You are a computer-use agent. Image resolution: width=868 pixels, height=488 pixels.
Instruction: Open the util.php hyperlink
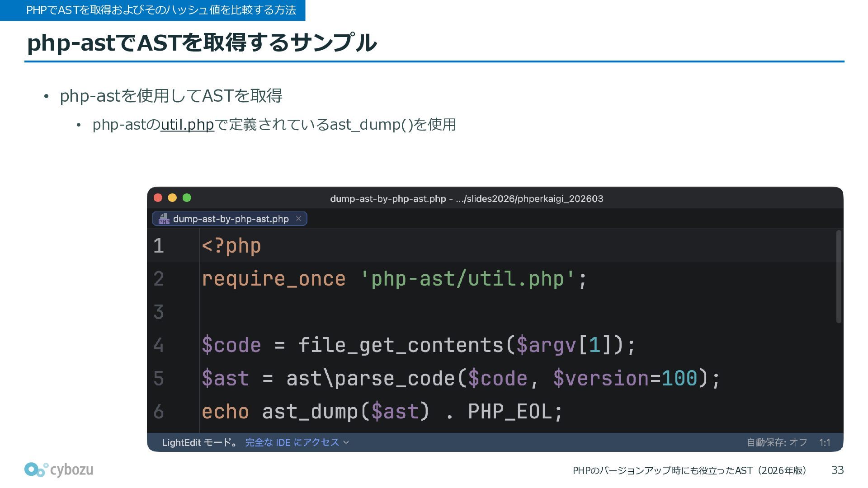(187, 125)
